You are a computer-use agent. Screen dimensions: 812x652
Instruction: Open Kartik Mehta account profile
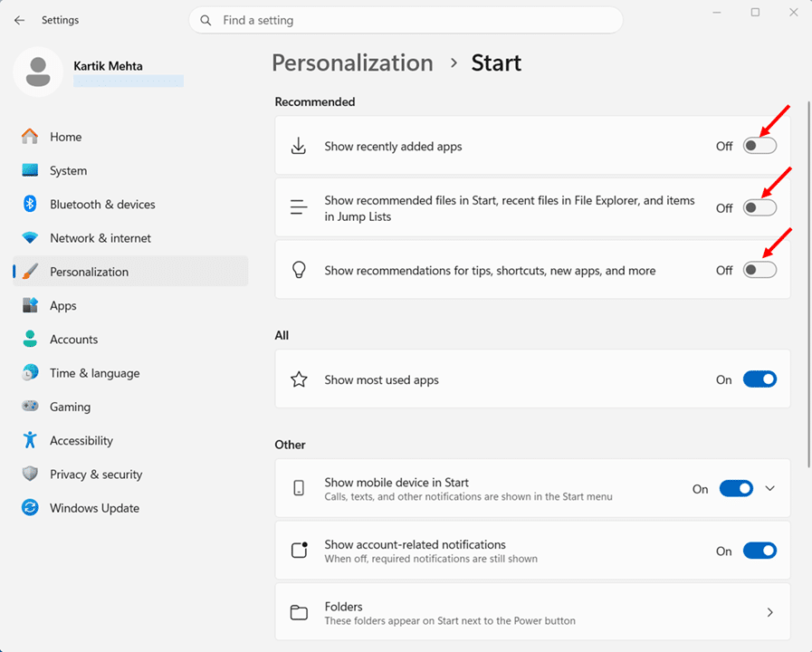[x=107, y=66]
